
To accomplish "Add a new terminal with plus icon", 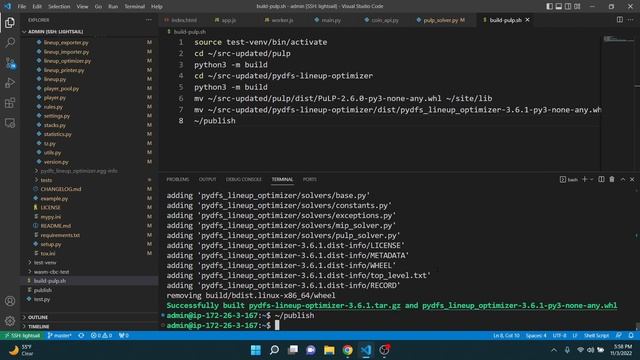I will (584, 179).
